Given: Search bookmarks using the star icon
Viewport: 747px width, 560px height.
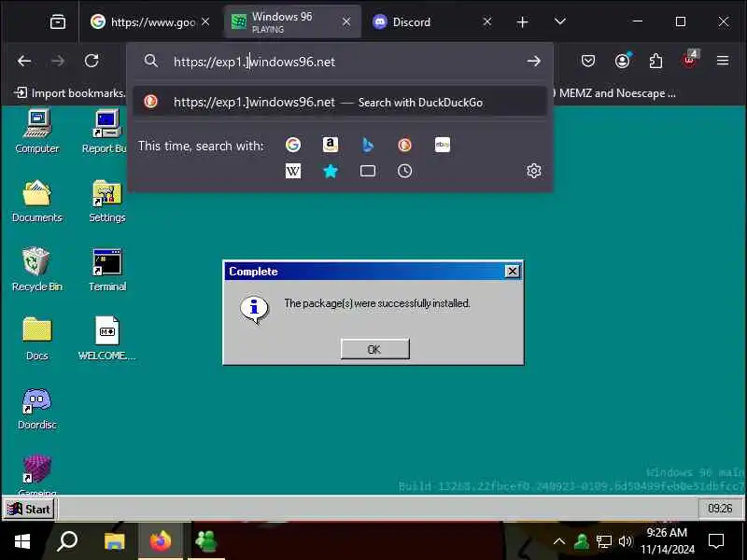Looking at the screenshot, I should [x=331, y=171].
